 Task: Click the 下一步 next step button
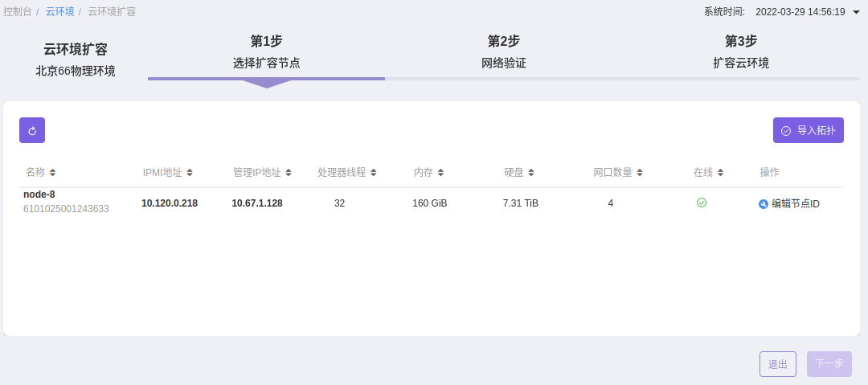pos(829,364)
